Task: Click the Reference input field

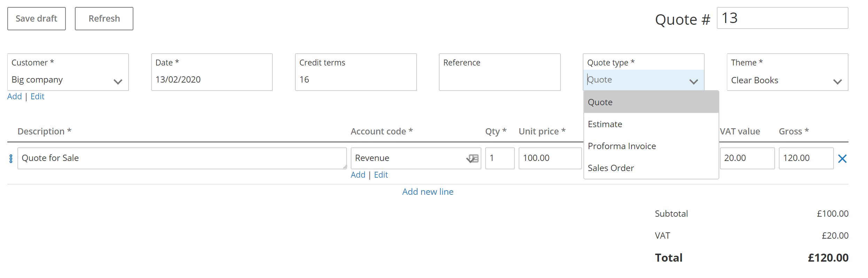Action: [499, 79]
